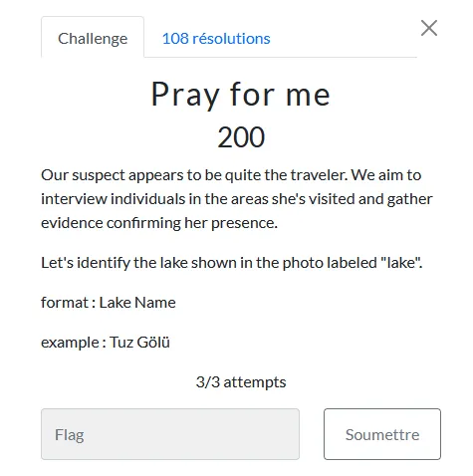Click the "3/3 attempts" counter text

[241, 382]
